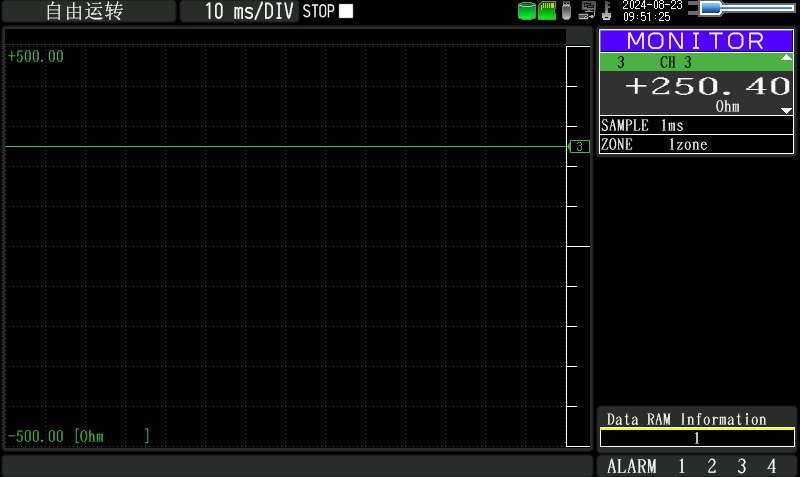Select the MONITOR panel title
This screenshot has width=800, height=477.
click(696, 41)
